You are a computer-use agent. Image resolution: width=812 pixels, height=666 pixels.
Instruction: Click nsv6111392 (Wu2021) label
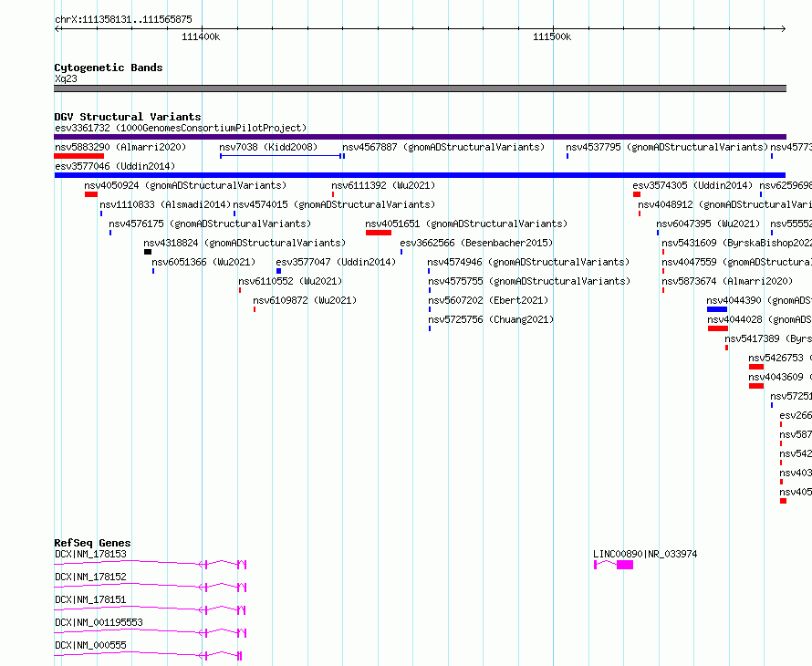(383, 185)
